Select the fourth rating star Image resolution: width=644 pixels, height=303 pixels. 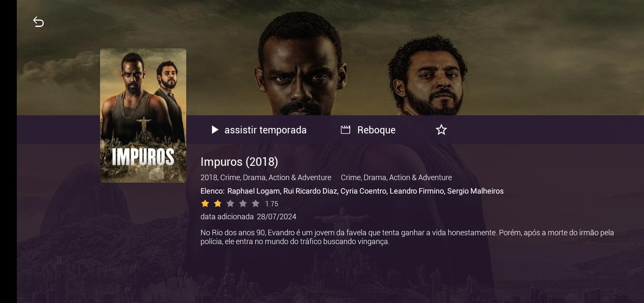tap(243, 204)
